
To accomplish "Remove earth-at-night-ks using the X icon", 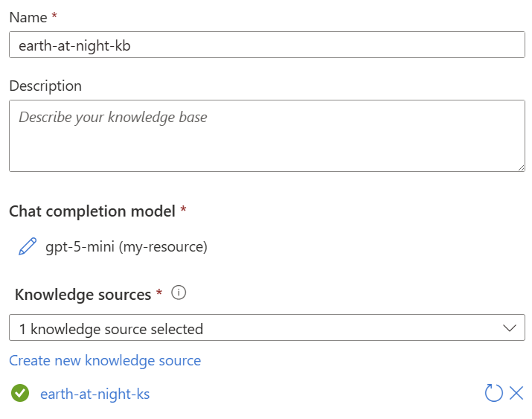I will coord(516,393).
